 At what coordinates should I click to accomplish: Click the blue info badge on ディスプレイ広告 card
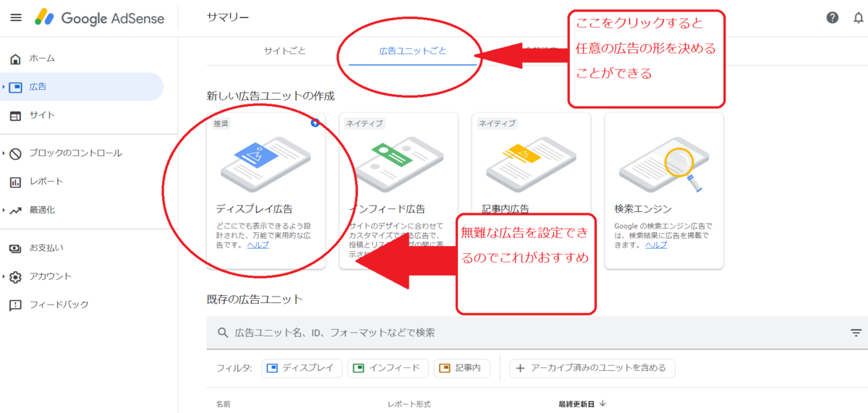tap(315, 123)
